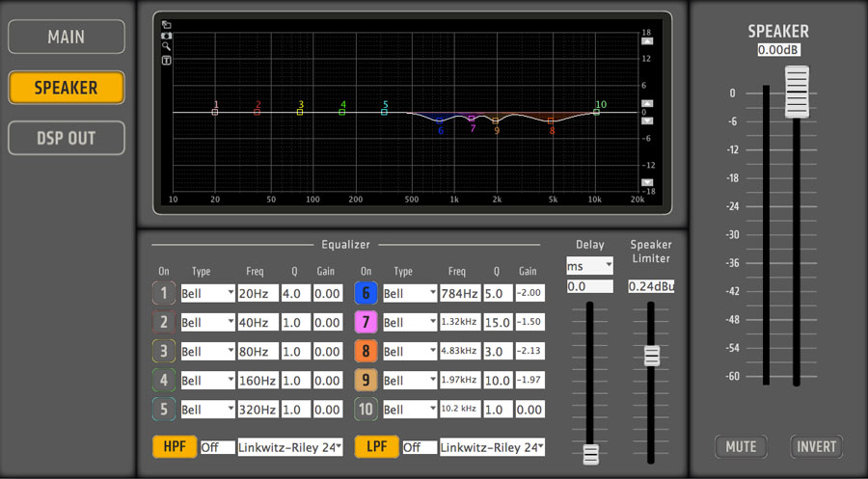The height and width of the screenshot is (479, 868).
Task: Click the down arrow just below 0 dB
Action: (647, 120)
